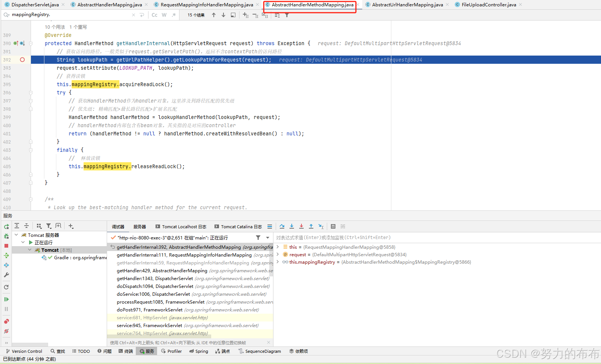Open the Evaluate Expression calculator

(x=333, y=226)
